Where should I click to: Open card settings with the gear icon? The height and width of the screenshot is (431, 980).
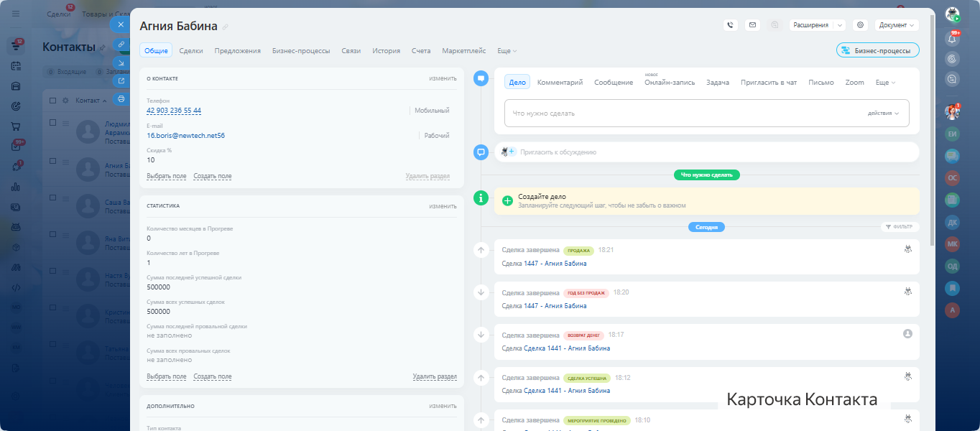tap(860, 25)
